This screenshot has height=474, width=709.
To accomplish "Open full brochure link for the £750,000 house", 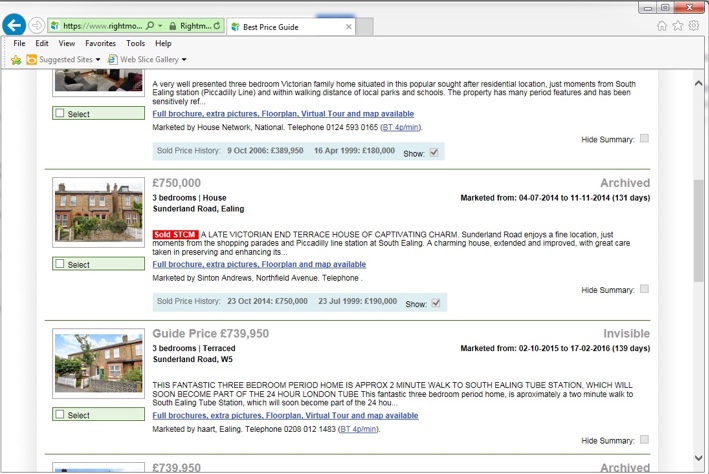I will pyautogui.click(x=259, y=265).
